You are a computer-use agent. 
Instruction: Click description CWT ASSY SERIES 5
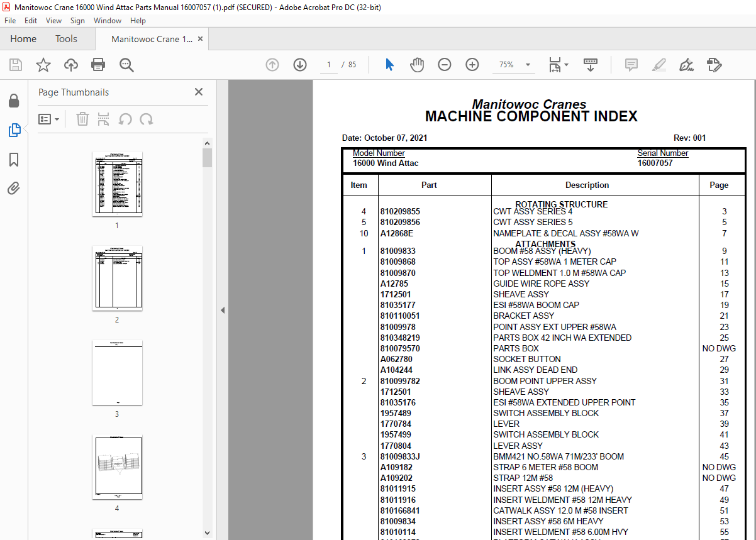click(x=533, y=223)
